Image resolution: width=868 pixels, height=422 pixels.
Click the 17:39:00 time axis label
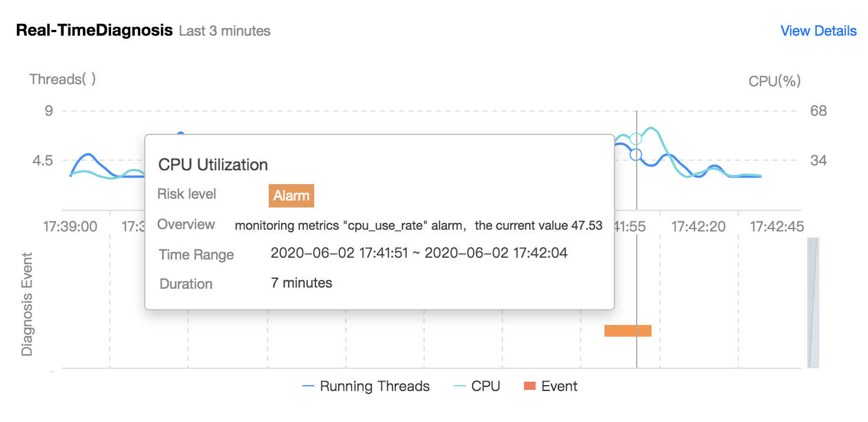(x=70, y=226)
